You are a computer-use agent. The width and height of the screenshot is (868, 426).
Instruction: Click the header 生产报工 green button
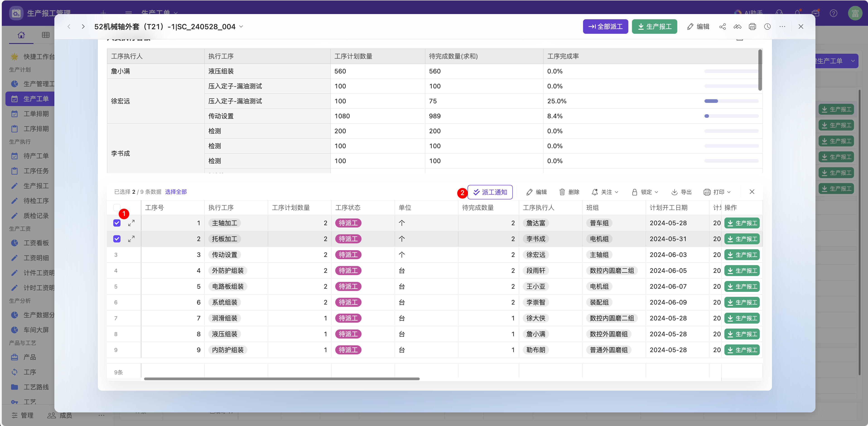click(x=654, y=27)
